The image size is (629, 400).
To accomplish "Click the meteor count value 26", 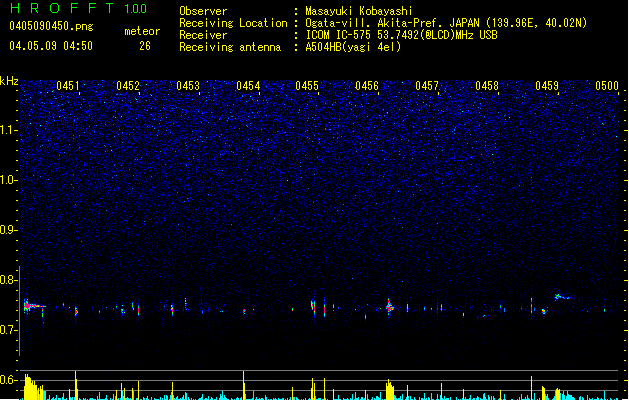I will click(x=145, y=46).
